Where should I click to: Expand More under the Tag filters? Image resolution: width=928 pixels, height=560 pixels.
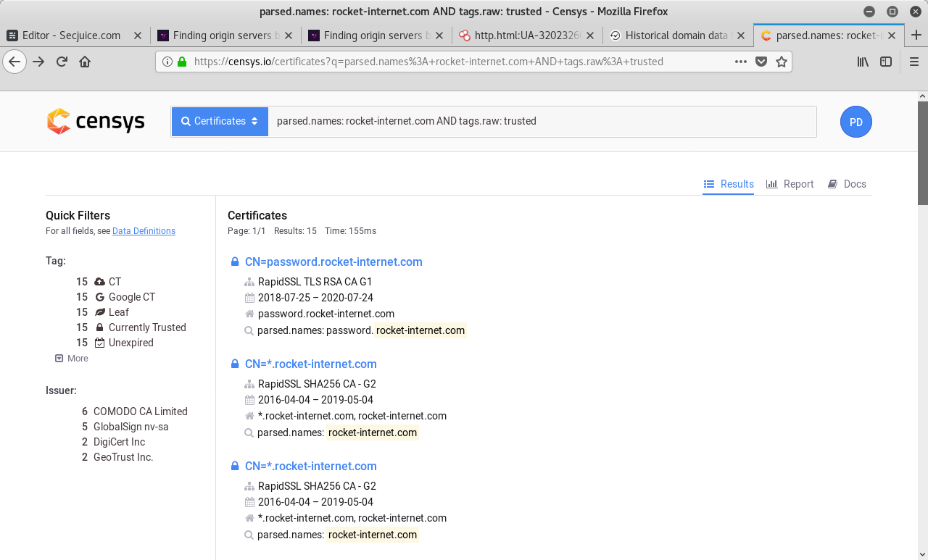click(72, 359)
